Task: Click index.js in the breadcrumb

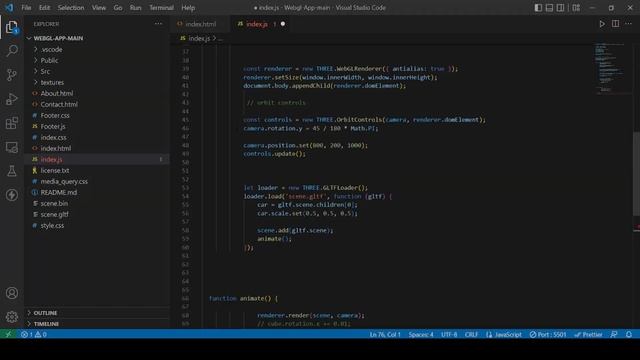Action: pos(199,38)
